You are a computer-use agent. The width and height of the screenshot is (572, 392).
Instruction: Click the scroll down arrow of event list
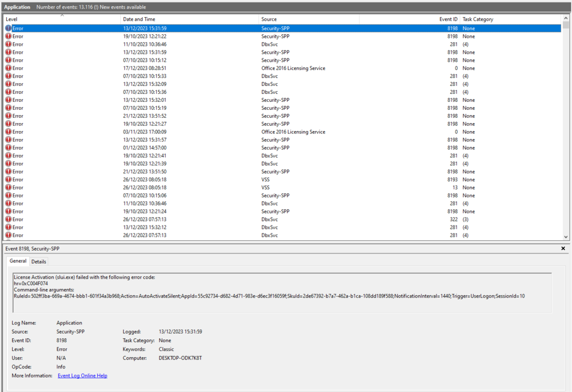tap(566, 236)
